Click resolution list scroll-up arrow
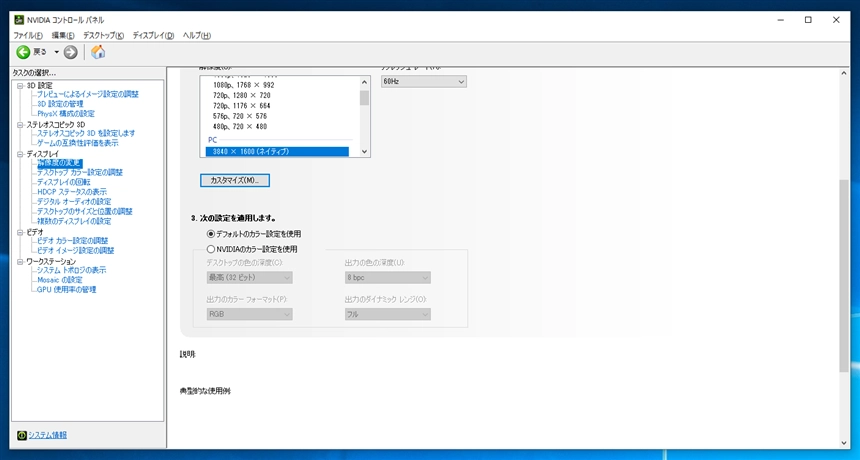Screen dimensions: 860x460 (x=365, y=82)
